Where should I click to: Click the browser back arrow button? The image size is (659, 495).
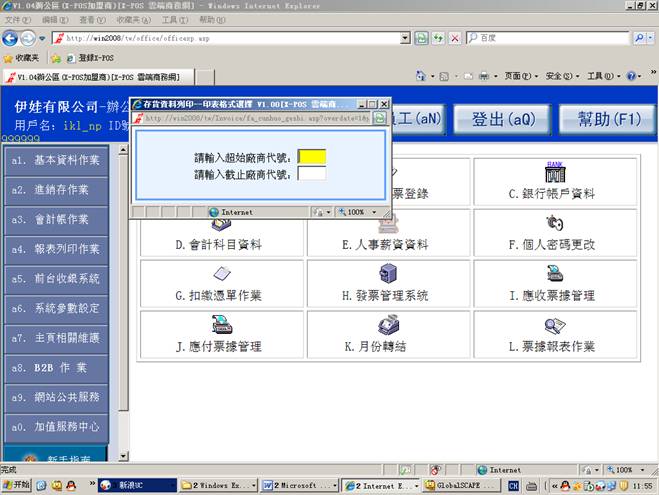tap(11, 38)
